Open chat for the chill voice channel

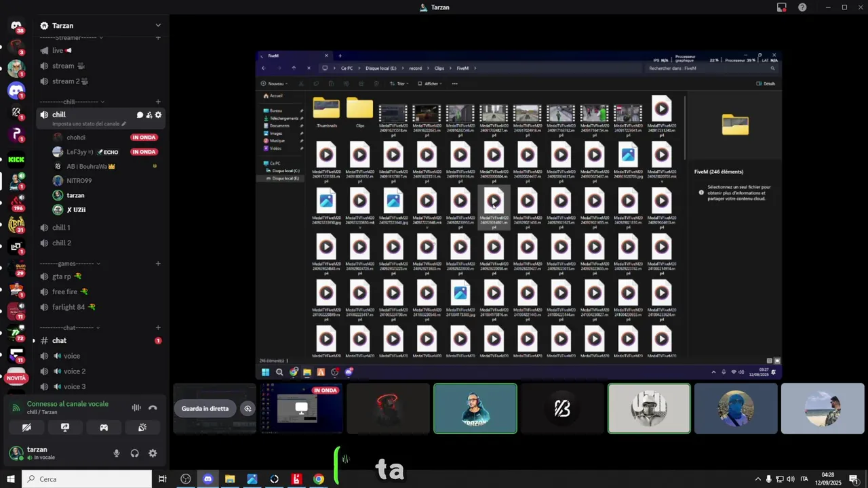[140, 115]
